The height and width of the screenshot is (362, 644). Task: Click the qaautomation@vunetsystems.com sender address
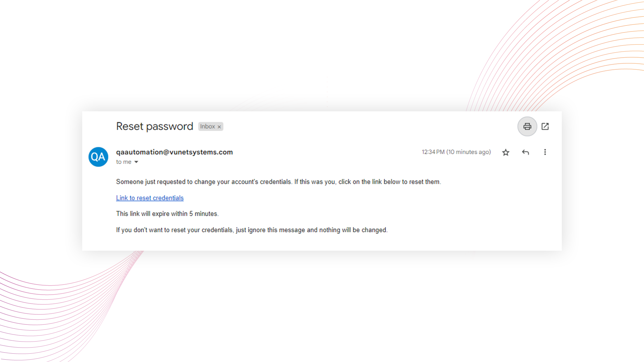[x=174, y=152]
